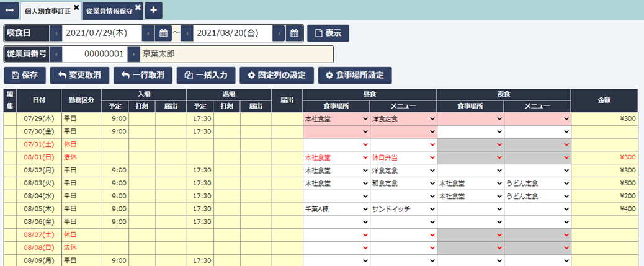Open calendar picker for start date
This screenshot has width=644, height=266.
[x=164, y=33]
